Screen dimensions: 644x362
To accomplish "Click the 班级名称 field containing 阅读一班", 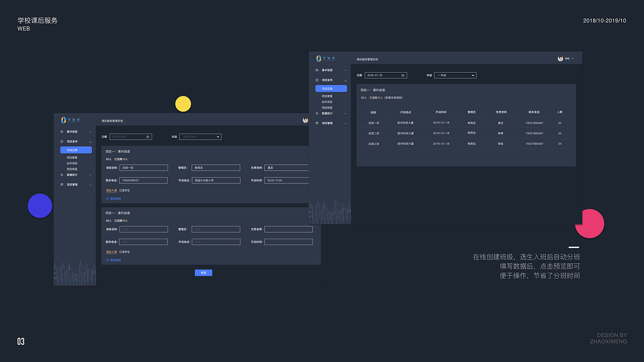I will pos(143,168).
